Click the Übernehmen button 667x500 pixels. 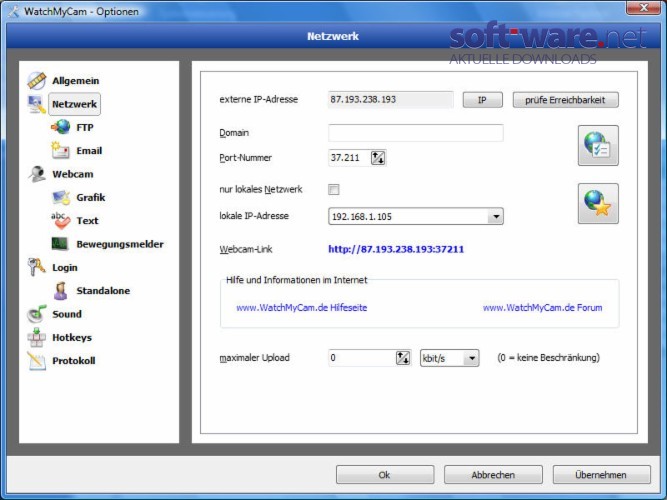601,474
